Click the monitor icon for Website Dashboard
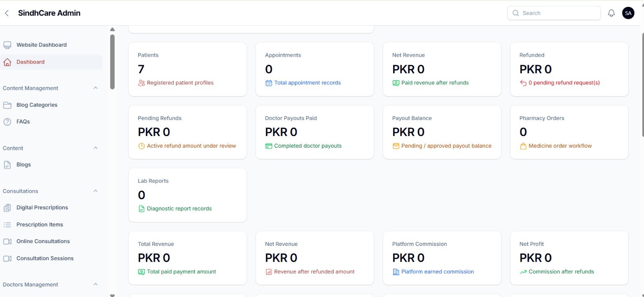Screen dimensions: 644x297 pos(7,45)
